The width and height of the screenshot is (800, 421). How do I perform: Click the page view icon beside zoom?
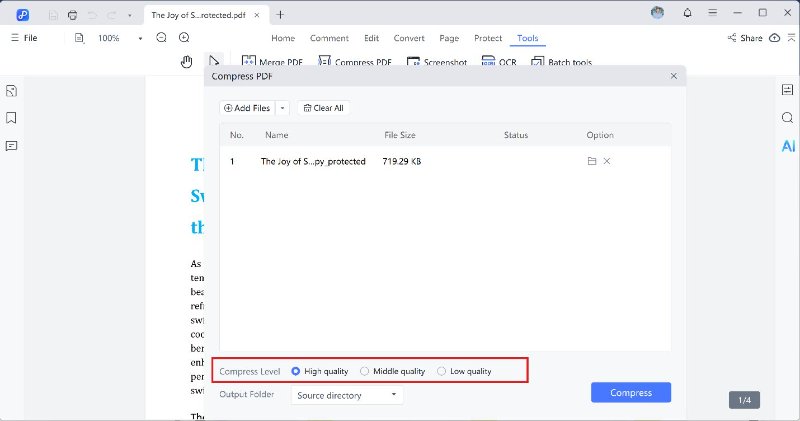tap(79, 38)
